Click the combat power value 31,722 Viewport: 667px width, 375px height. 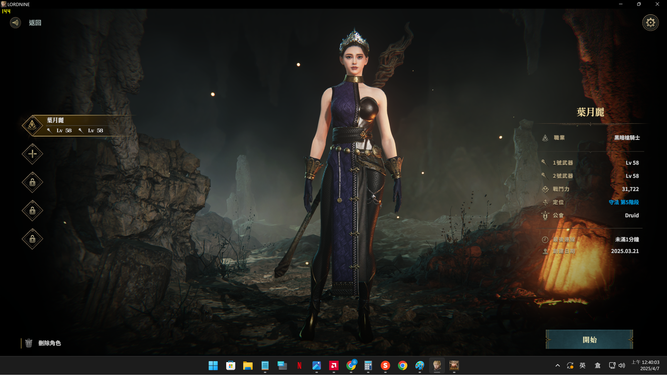[630, 189]
